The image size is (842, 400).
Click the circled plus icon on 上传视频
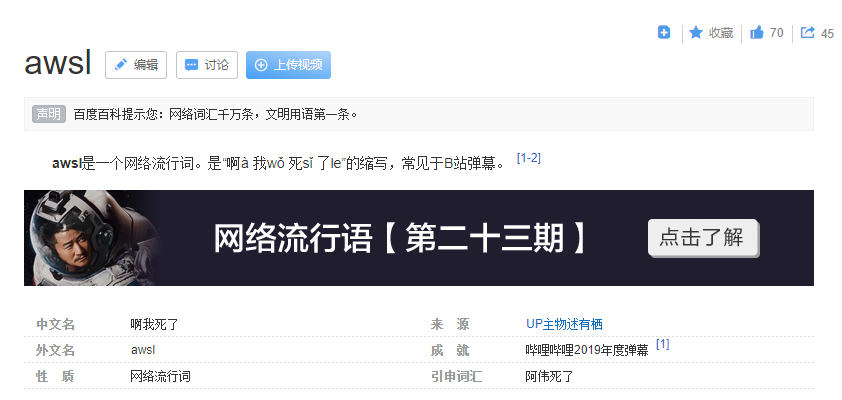261,65
